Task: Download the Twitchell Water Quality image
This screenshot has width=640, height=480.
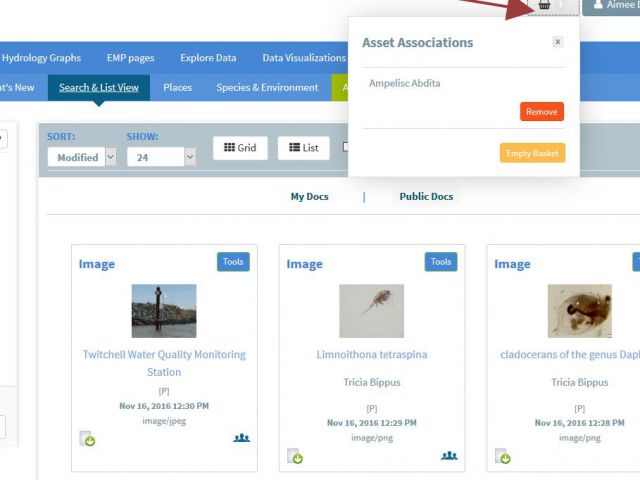Action: [87, 439]
